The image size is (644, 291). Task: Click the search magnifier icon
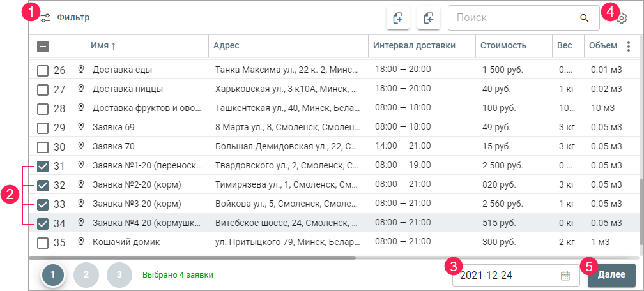pyautogui.click(x=584, y=19)
